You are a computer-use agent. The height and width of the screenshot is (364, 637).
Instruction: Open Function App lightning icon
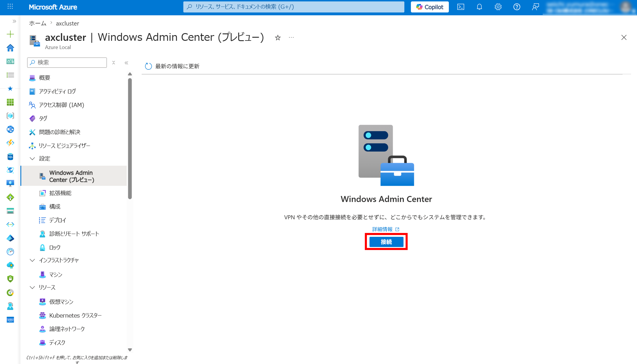pyautogui.click(x=10, y=143)
